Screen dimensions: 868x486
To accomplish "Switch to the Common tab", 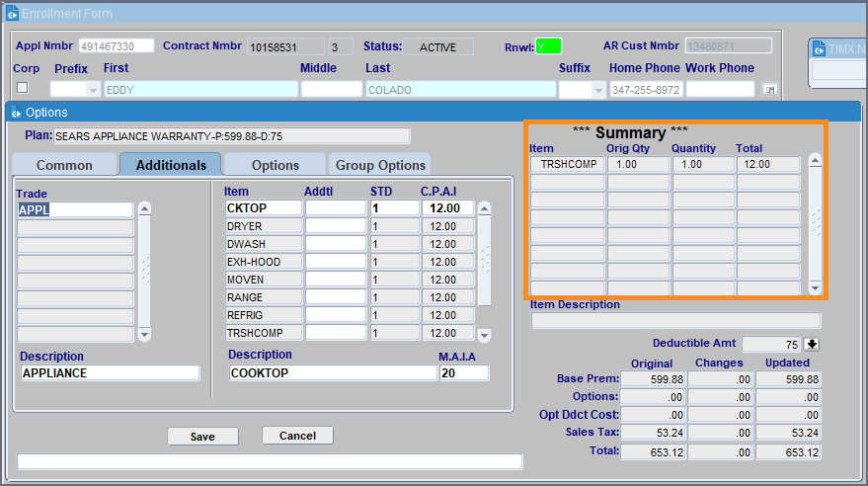I will [x=64, y=165].
